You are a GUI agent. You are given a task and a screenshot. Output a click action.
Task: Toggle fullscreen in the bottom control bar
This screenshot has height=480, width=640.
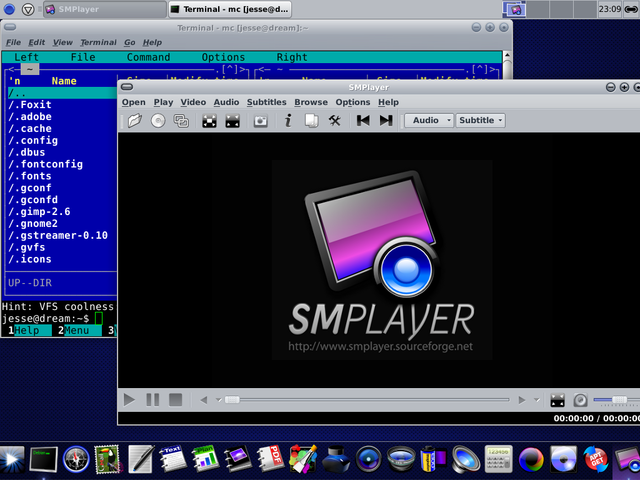[557, 400]
